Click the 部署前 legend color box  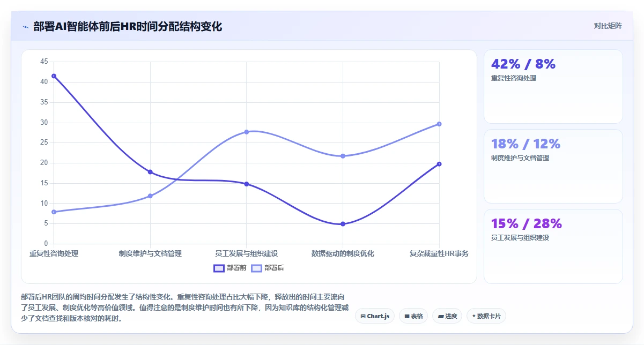click(219, 268)
